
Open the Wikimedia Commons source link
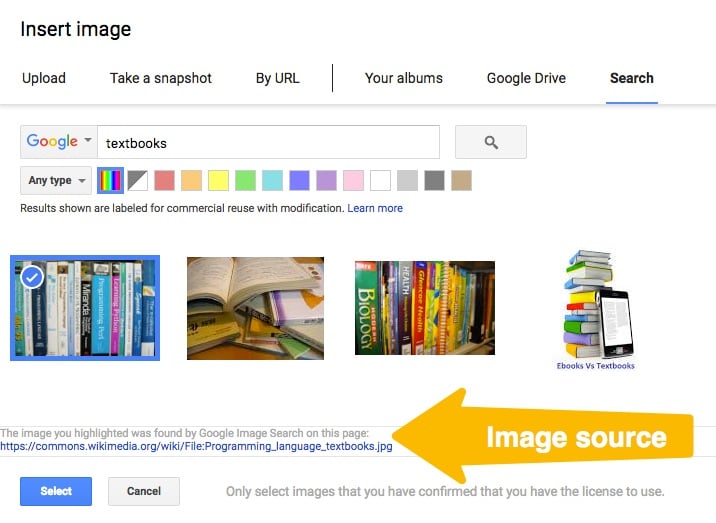196,446
